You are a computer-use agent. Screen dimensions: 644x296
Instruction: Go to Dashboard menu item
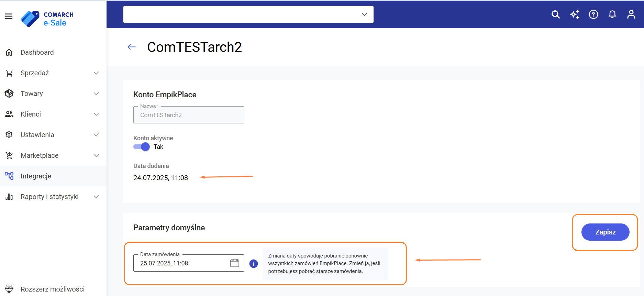point(53,52)
